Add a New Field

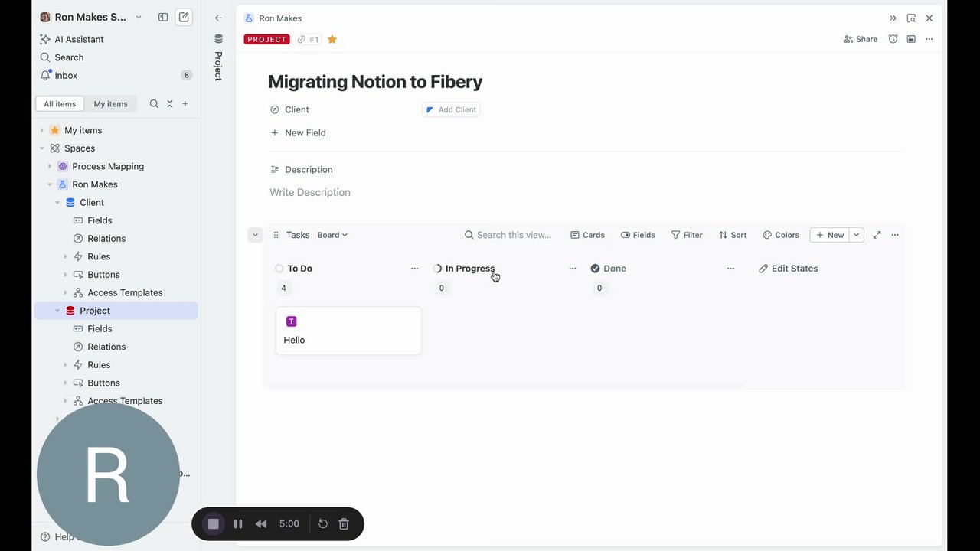pos(298,132)
